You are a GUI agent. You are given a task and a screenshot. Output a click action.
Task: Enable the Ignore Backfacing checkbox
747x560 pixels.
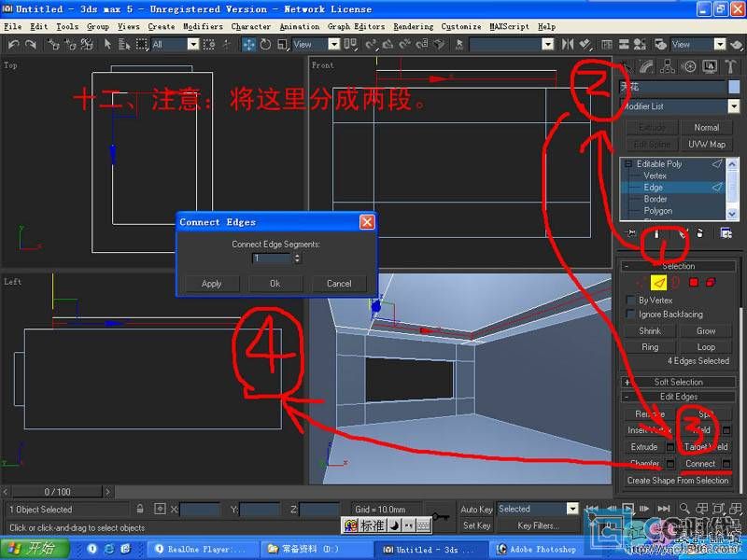pyautogui.click(x=630, y=314)
